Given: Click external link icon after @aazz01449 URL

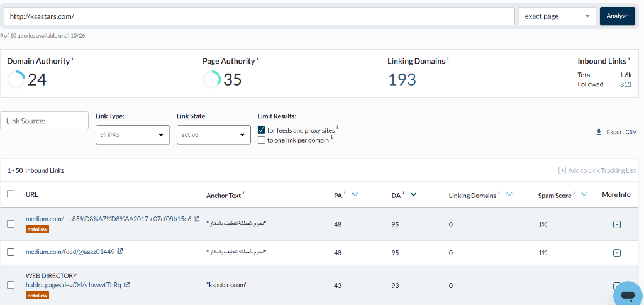Looking at the screenshot, I should coord(120,251).
